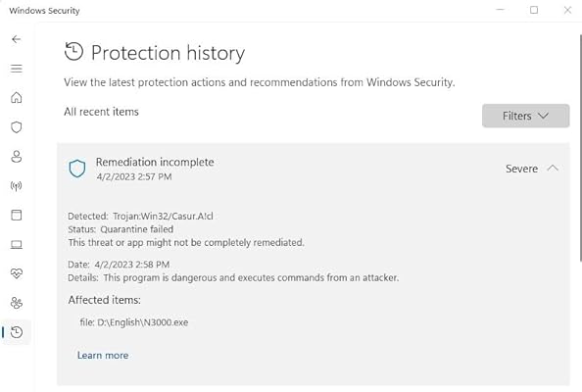Maximize the Windows Security window
Screen dimensions: 582x392
coord(534,10)
